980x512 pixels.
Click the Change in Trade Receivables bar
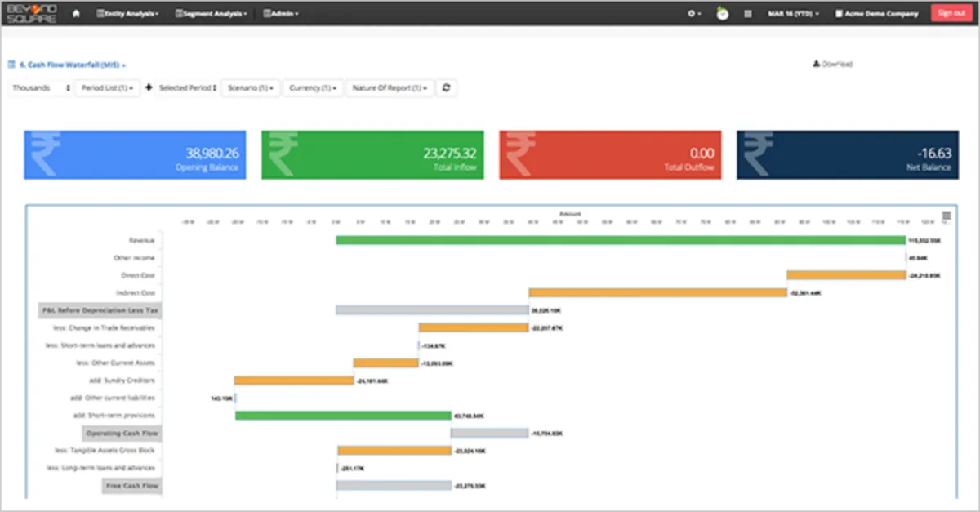pyautogui.click(x=474, y=327)
